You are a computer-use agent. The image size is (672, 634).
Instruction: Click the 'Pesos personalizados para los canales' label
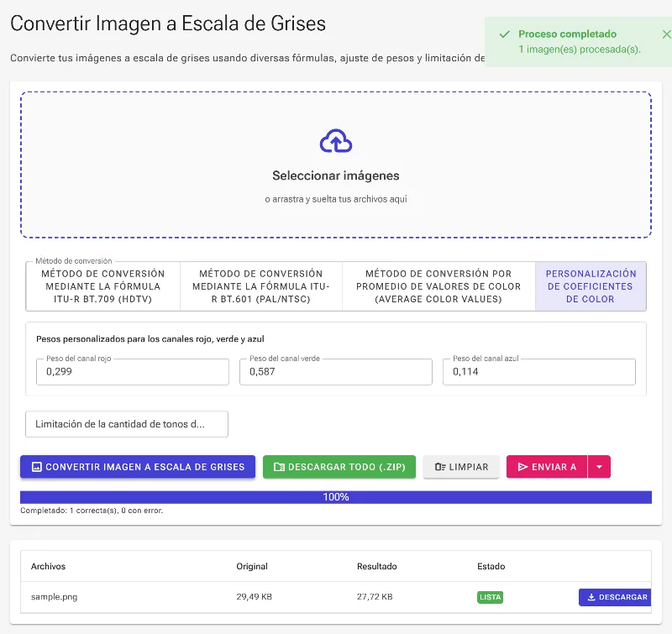point(150,339)
